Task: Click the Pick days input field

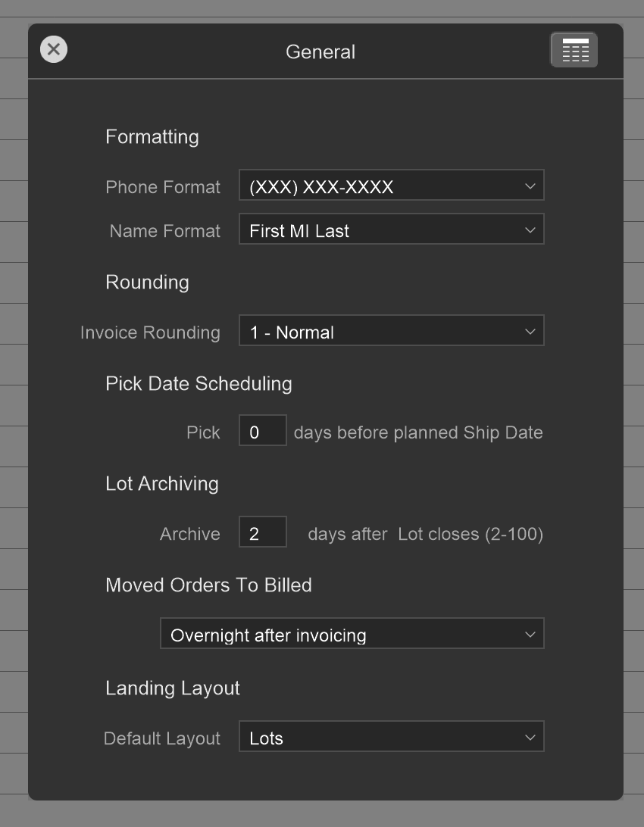Action: [x=262, y=431]
